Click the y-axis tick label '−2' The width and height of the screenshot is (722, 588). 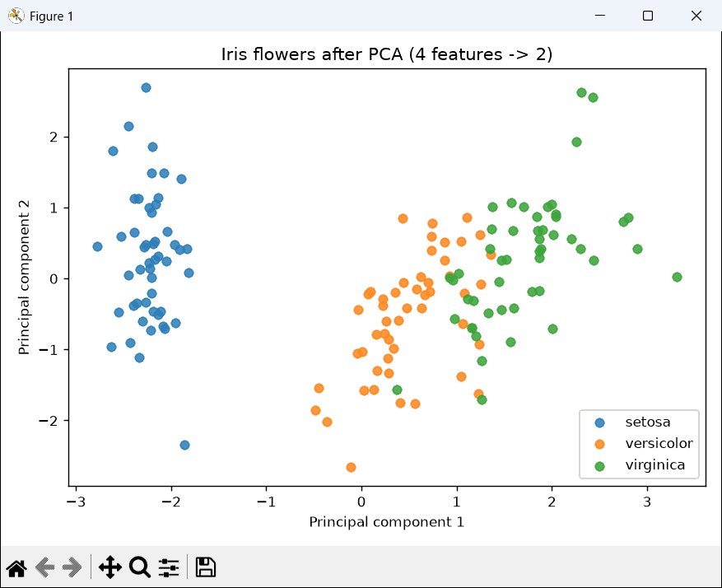tap(49, 420)
